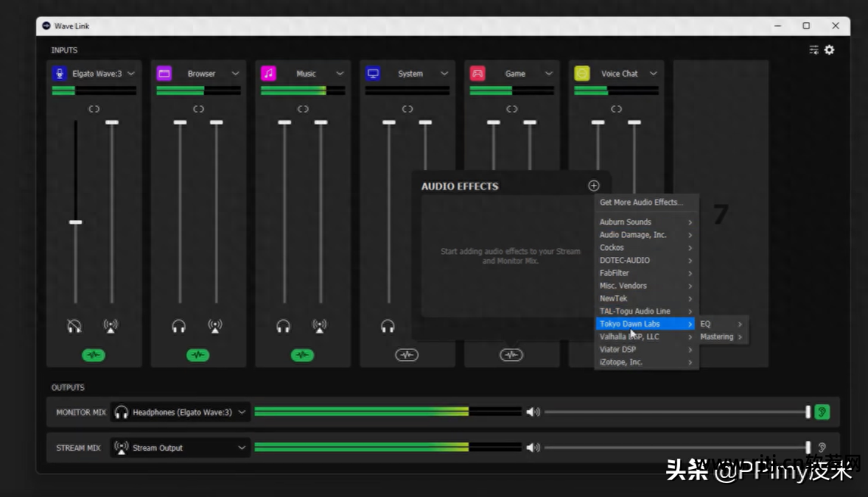Unmute Elgato Wave:3 in monitor mix
This screenshot has width=868, height=497.
(x=74, y=326)
